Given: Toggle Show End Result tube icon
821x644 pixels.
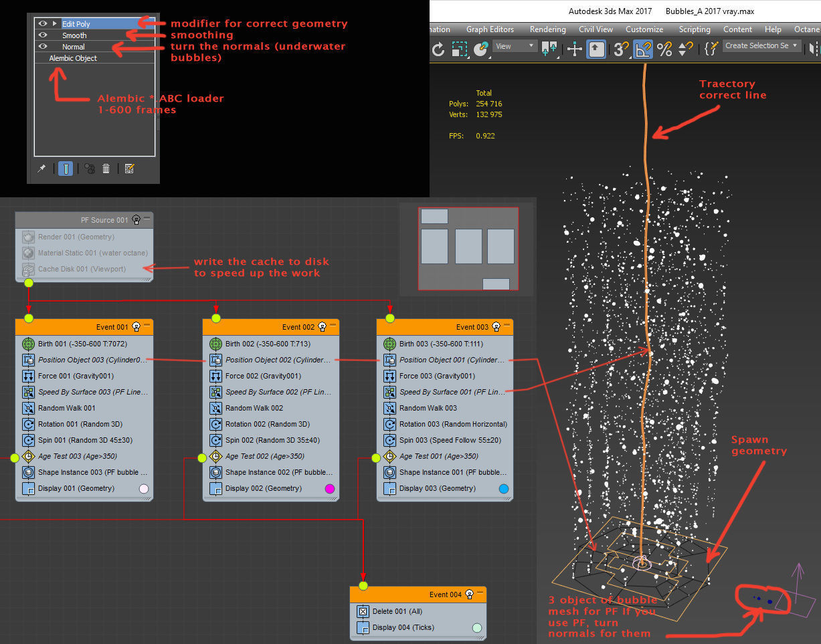Looking at the screenshot, I should pyautogui.click(x=66, y=169).
